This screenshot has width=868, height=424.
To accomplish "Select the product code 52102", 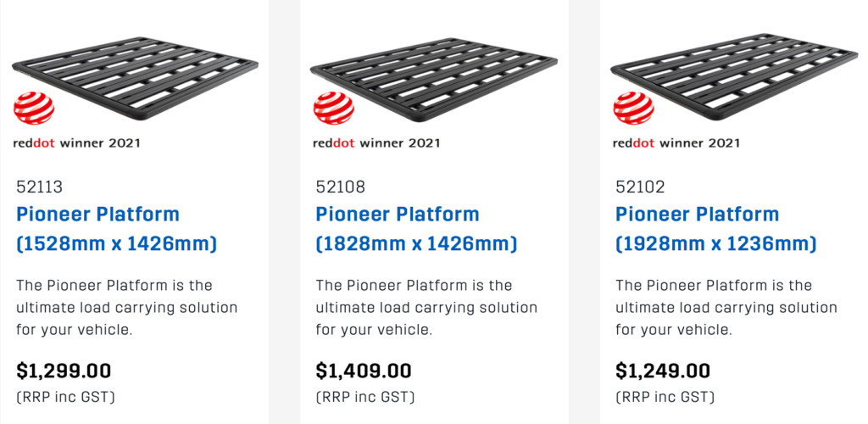I will click(640, 187).
